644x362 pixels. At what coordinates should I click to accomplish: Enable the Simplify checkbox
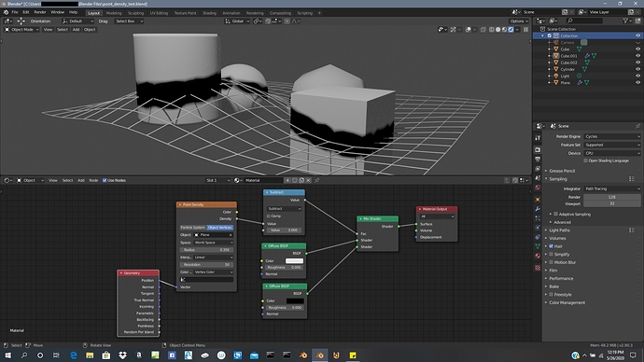coord(552,255)
